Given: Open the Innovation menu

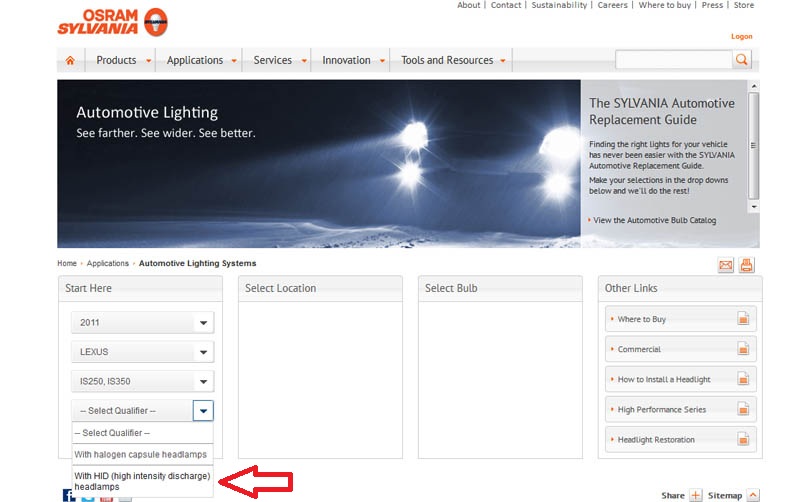Looking at the screenshot, I should [350, 60].
